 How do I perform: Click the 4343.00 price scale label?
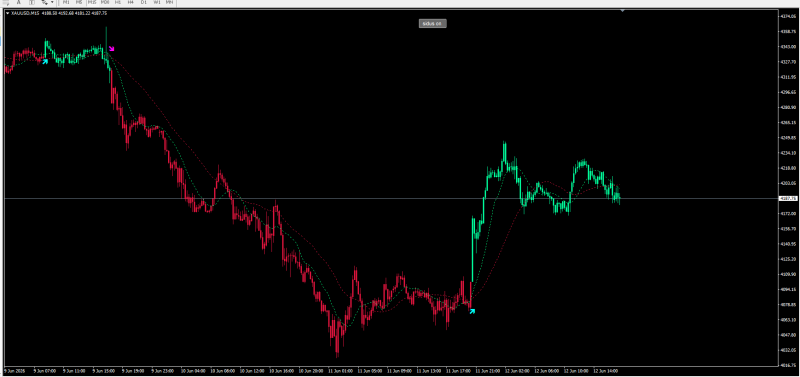pyautogui.click(x=788, y=46)
